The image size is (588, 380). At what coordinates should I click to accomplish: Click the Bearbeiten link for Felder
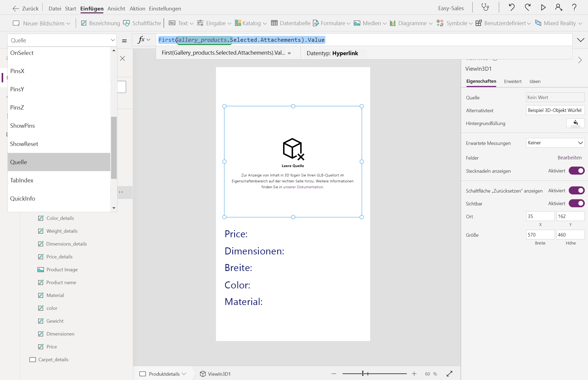coord(569,158)
